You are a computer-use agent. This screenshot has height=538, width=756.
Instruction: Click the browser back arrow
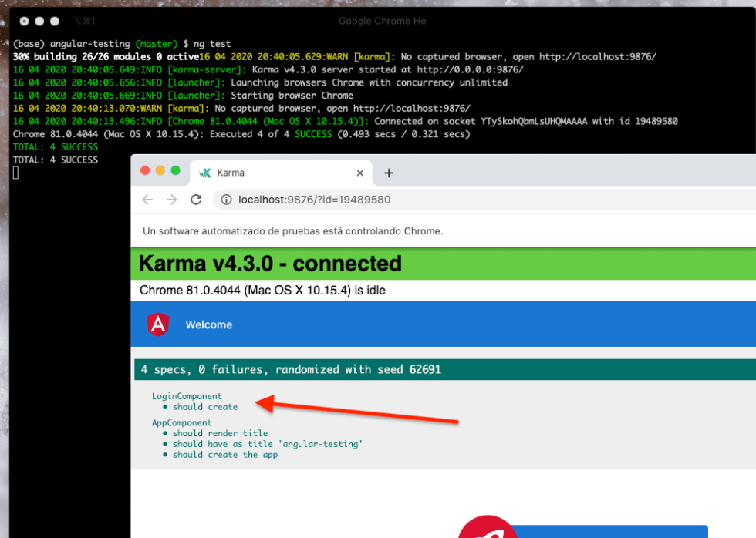tap(147, 199)
